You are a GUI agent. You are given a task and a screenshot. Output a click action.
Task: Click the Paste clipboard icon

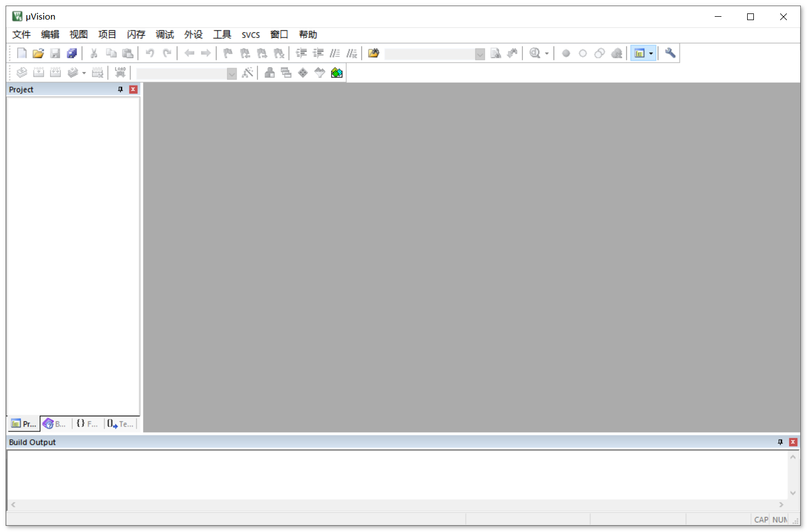pos(128,53)
